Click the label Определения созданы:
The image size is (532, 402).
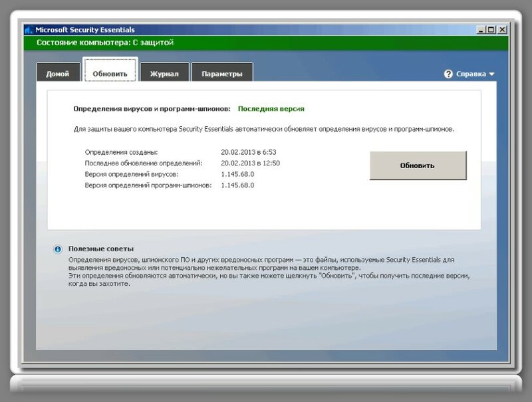(121, 152)
